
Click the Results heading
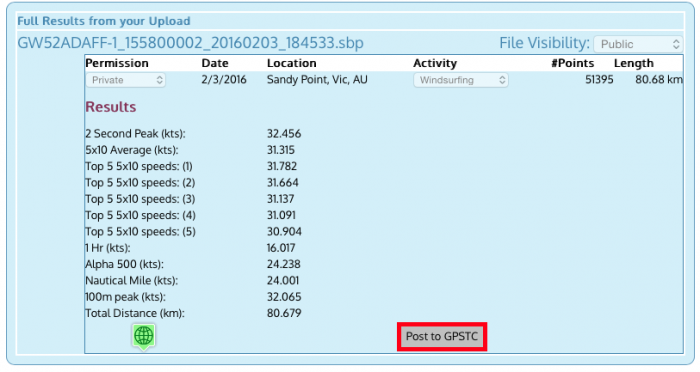(111, 107)
